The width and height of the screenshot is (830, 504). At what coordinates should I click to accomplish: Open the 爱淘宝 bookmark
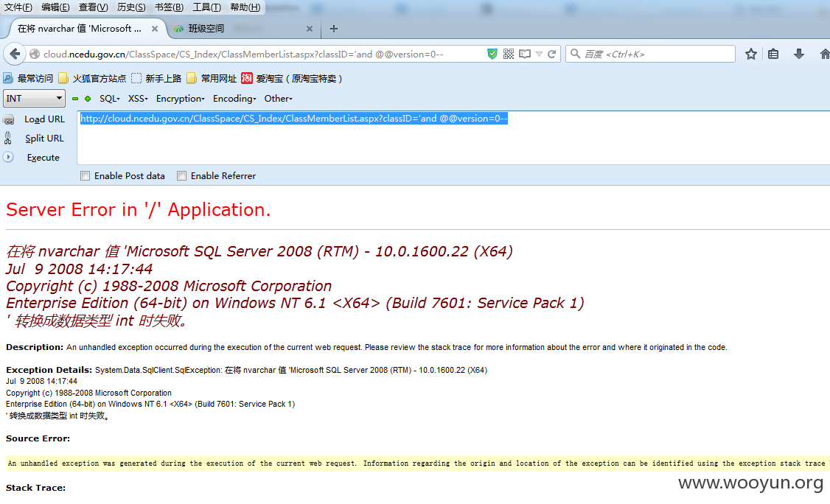tap(292, 78)
